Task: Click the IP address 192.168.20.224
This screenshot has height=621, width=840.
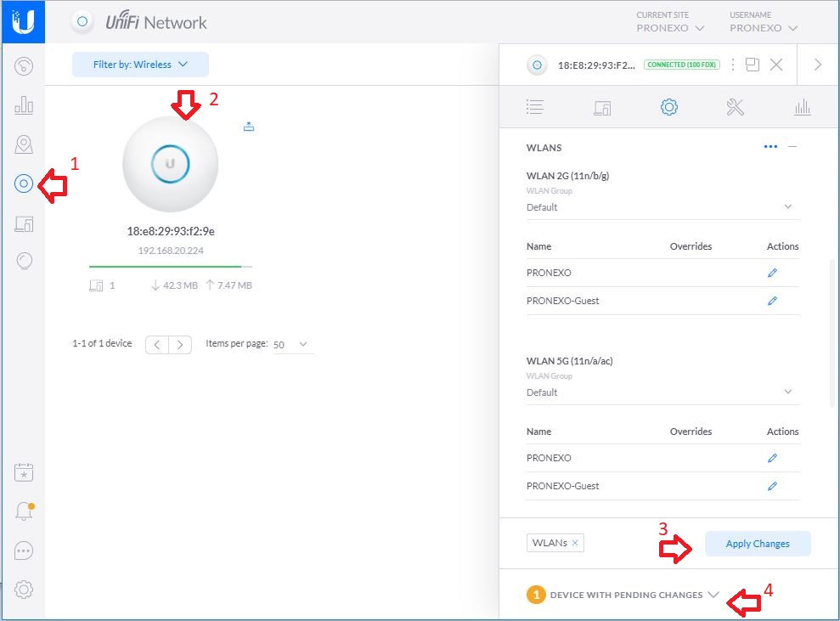Action: click(x=171, y=251)
